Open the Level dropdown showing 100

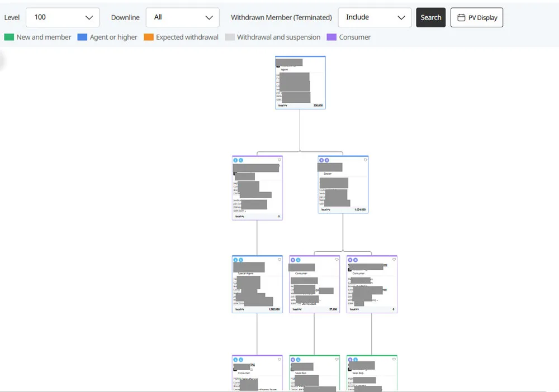62,17
